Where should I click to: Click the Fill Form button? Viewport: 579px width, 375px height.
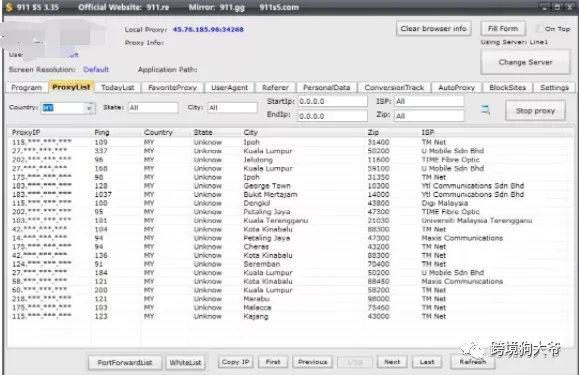coord(503,28)
